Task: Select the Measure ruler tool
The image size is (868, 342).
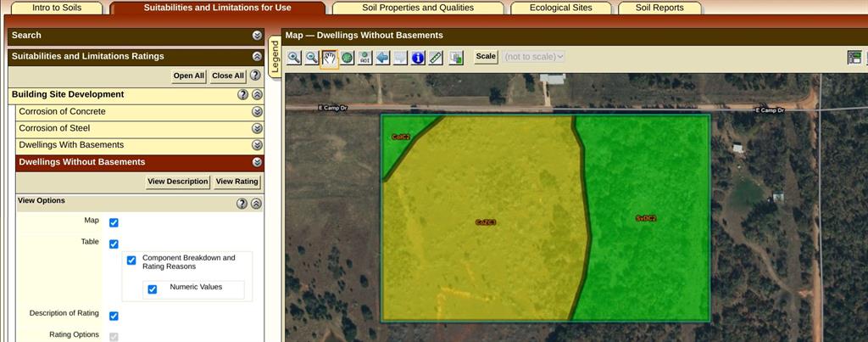Action: click(x=436, y=57)
